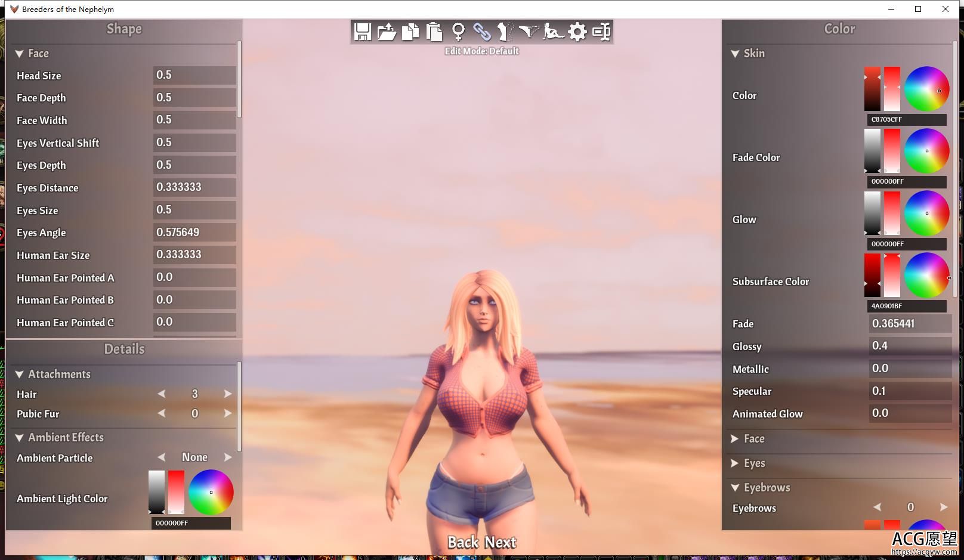964x560 pixels.
Task: Click the Metallic value field
Action: tap(910, 369)
